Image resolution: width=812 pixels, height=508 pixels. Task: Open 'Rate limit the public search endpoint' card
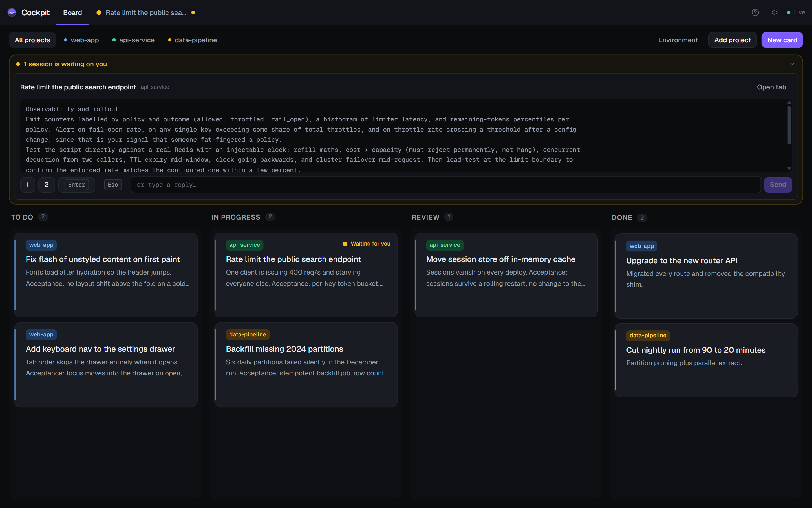(306, 275)
